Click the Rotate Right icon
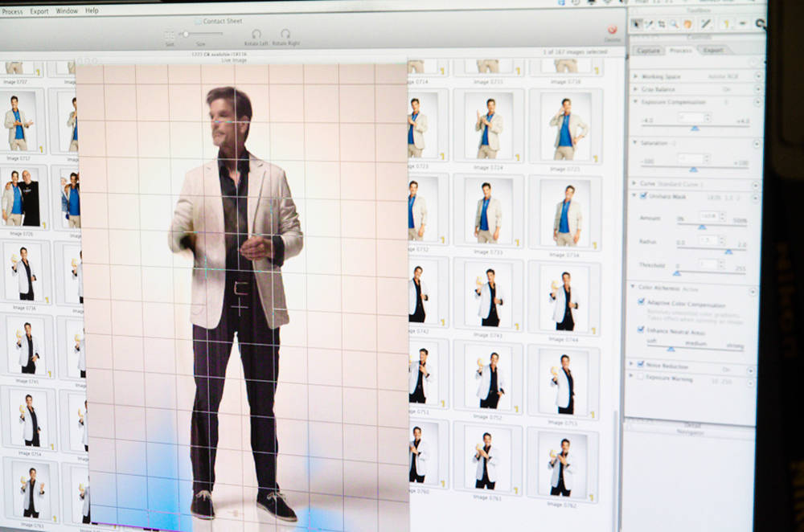The height and width of the screenshot is (532, 804). point(285,35)
